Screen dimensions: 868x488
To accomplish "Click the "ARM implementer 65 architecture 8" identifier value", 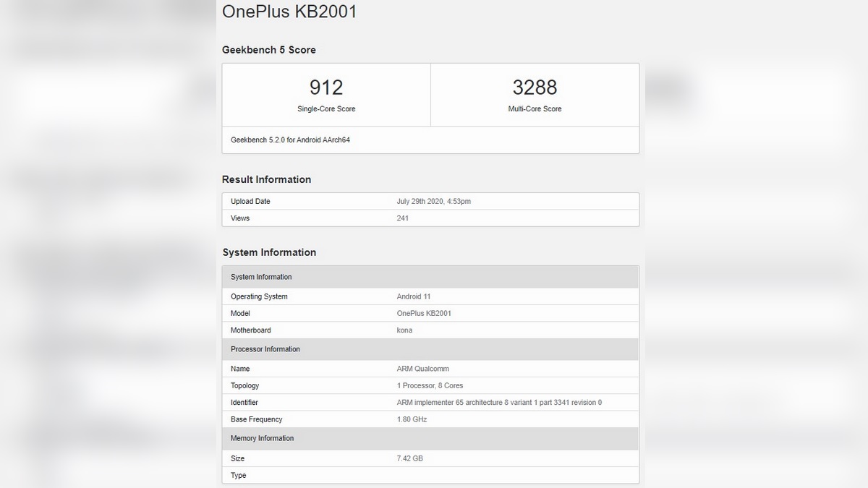I will (x=499, y=403).
